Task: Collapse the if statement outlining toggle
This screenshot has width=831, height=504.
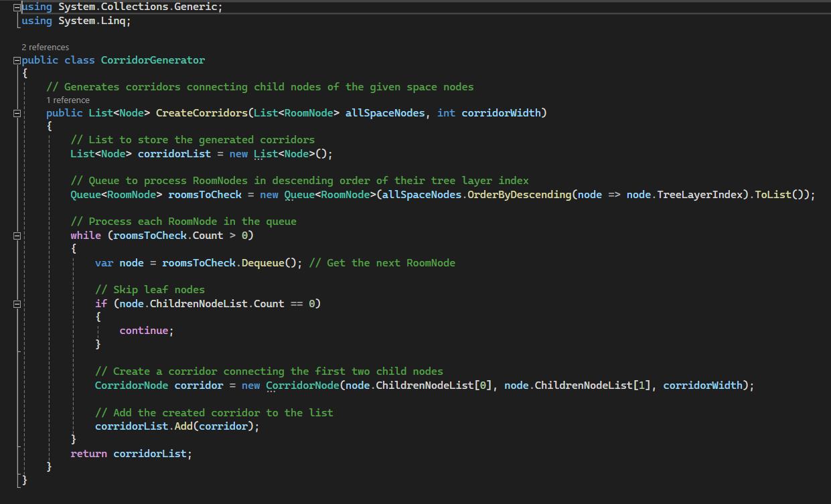Action: point(16,304)
